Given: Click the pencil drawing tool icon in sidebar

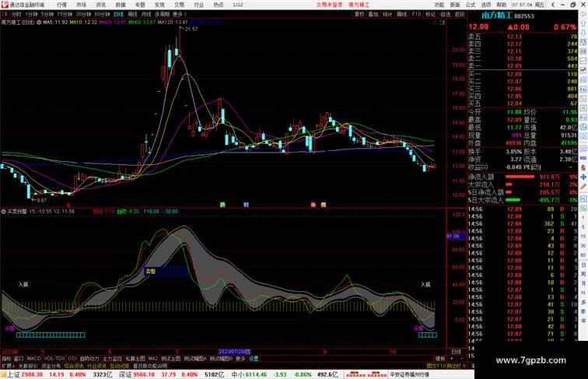Looking at the screenshot, I should click(x=583, y=187).
